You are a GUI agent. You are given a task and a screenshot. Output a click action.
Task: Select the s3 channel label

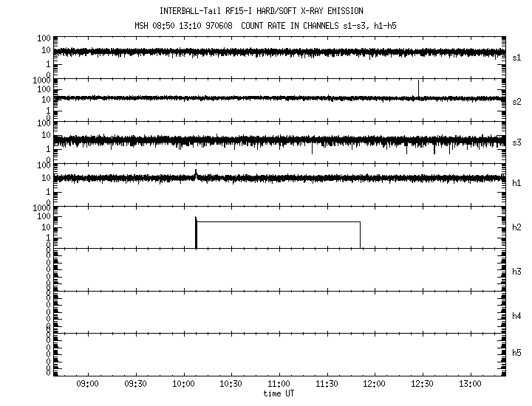pos(517,142)
